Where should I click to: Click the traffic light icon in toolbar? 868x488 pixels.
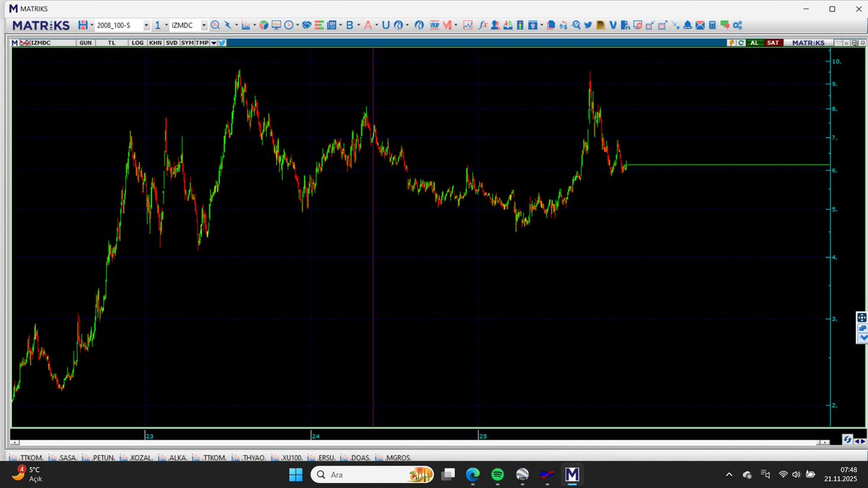(x=519, y=25)
